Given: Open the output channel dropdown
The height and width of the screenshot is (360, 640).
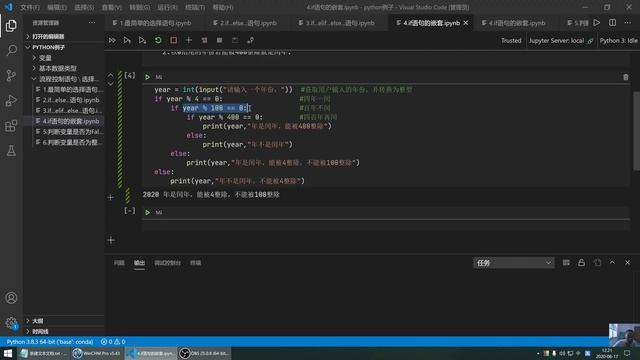Looking at the screenshot, I should pyautogui.click(x=513, y=263).
